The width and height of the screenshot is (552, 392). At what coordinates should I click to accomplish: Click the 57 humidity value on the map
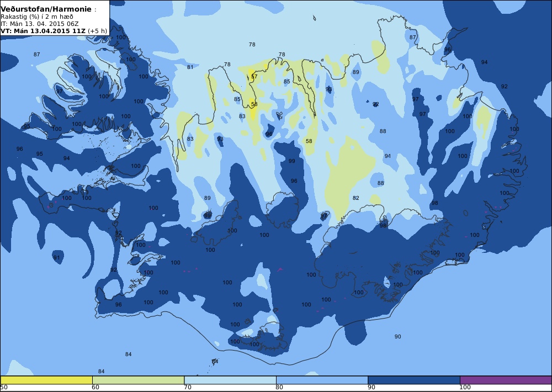pyautogui.click(x=254, y=76)
